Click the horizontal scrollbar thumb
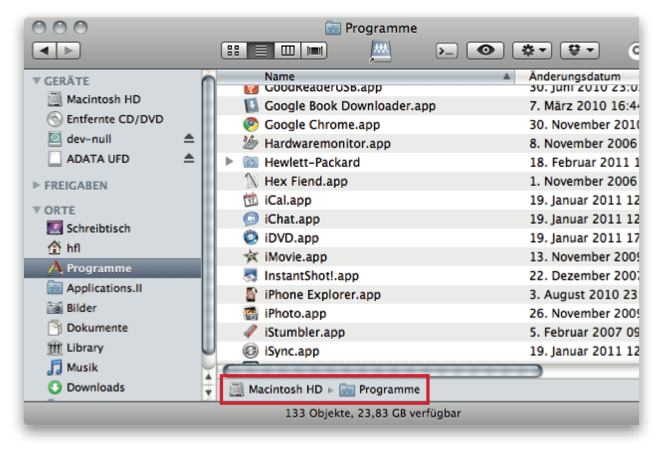The image size is (661, 449). coord(382,371)
